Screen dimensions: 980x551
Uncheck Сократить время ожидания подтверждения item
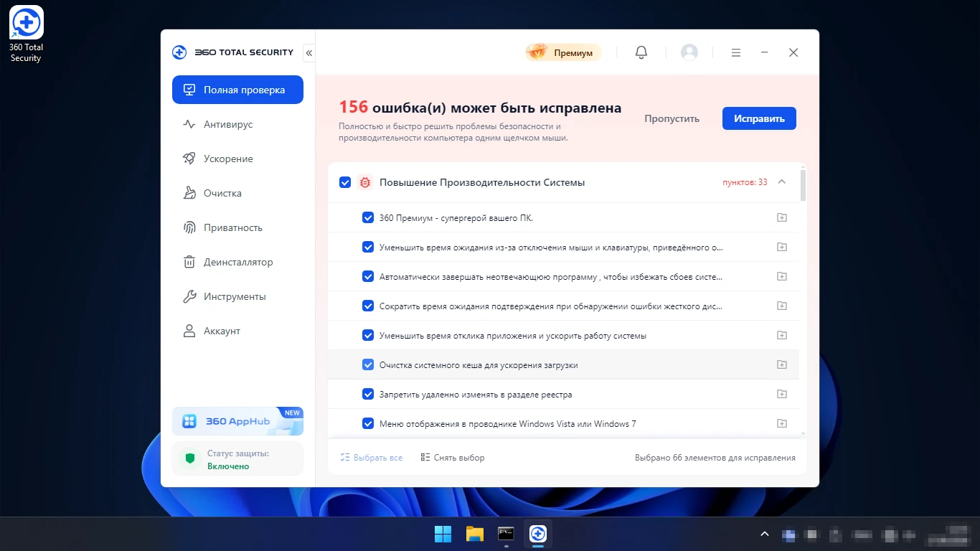pos(368,306)
